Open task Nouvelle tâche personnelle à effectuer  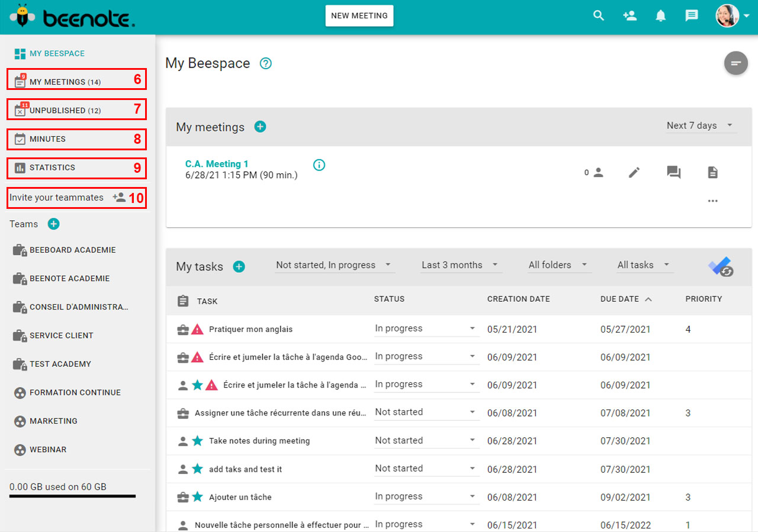[x=282, y=525]
